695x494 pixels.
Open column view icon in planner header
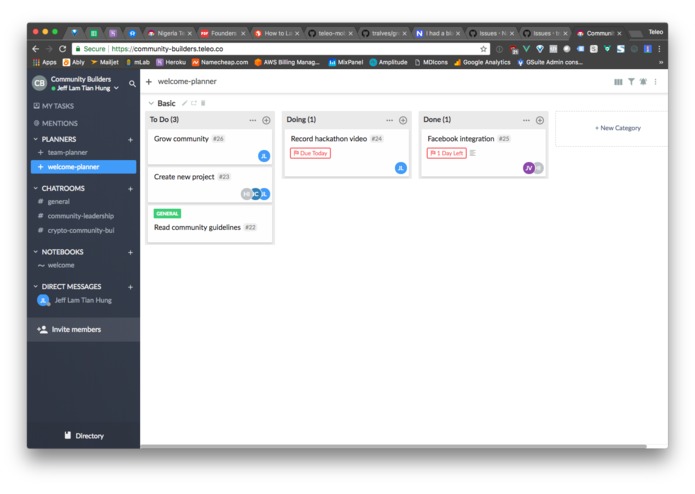coord(618,82)
